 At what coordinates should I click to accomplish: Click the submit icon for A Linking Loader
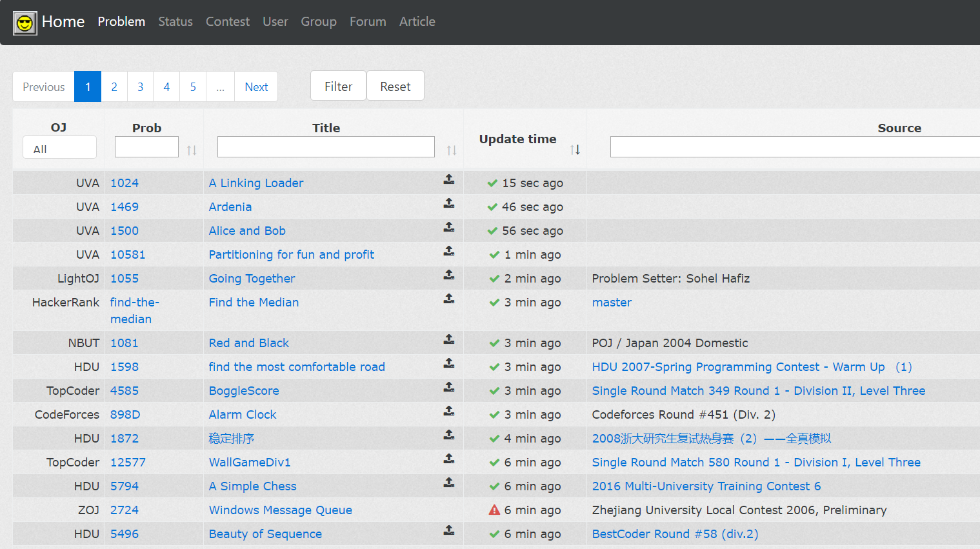[449, 179]
